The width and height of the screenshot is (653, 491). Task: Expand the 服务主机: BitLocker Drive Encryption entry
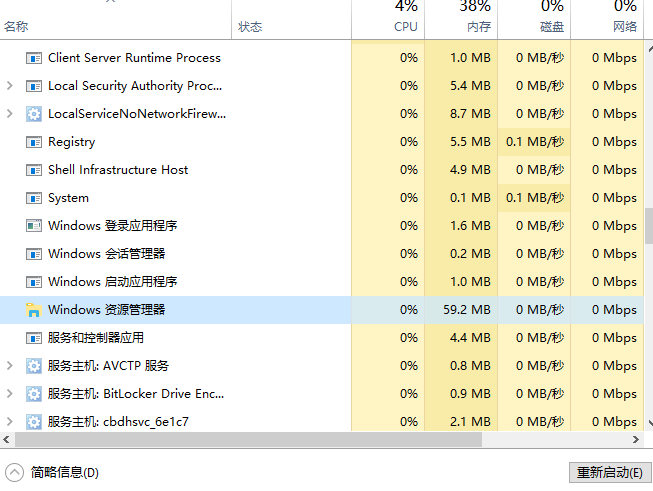point(10,394)
